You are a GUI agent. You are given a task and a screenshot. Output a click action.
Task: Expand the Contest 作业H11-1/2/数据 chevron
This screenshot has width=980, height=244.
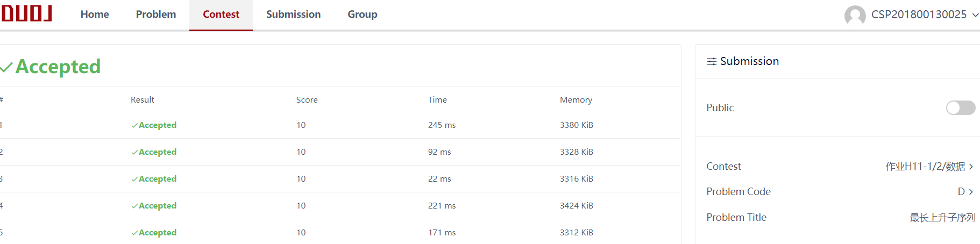coord(971,167)
